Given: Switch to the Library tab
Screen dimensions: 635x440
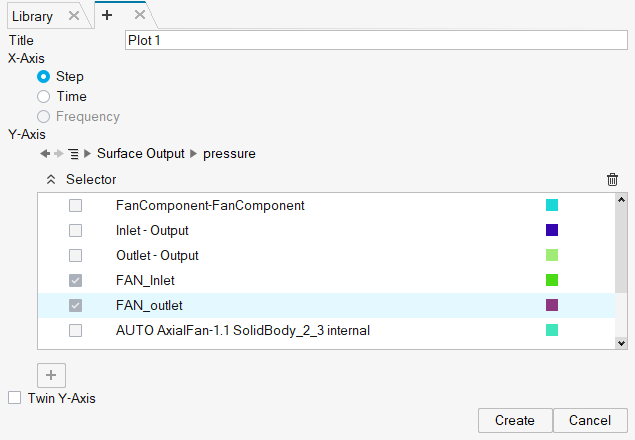Looking at the screenshot, I should click(32, 16).
